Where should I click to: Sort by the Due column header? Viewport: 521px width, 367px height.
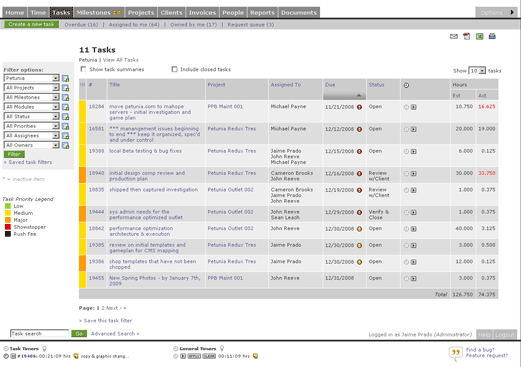point(330,85)
